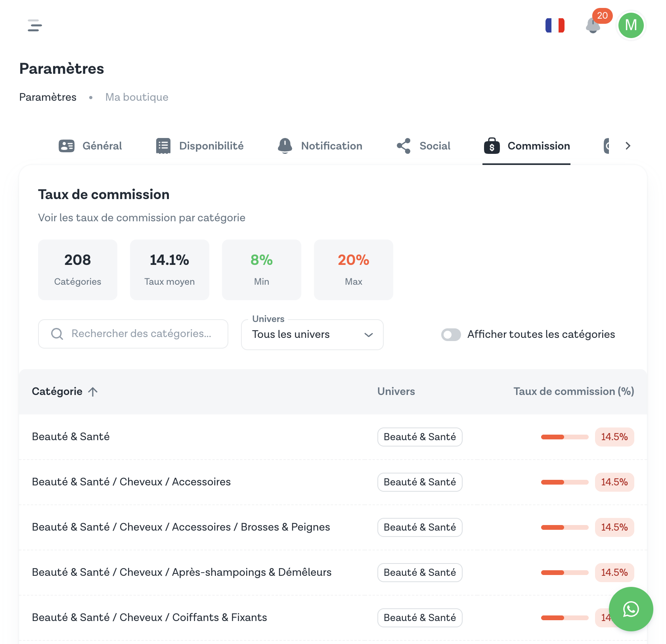Open the notifications bell
This screenshot has width=666, height=644.
click(x=593, y=26)
